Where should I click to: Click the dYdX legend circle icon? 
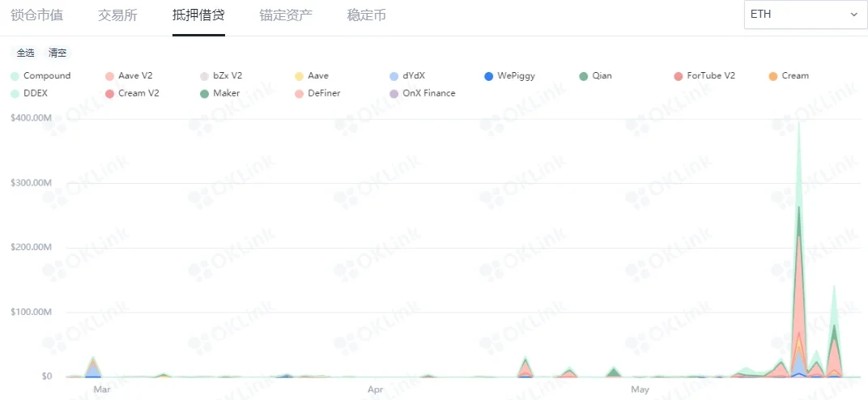394,76
